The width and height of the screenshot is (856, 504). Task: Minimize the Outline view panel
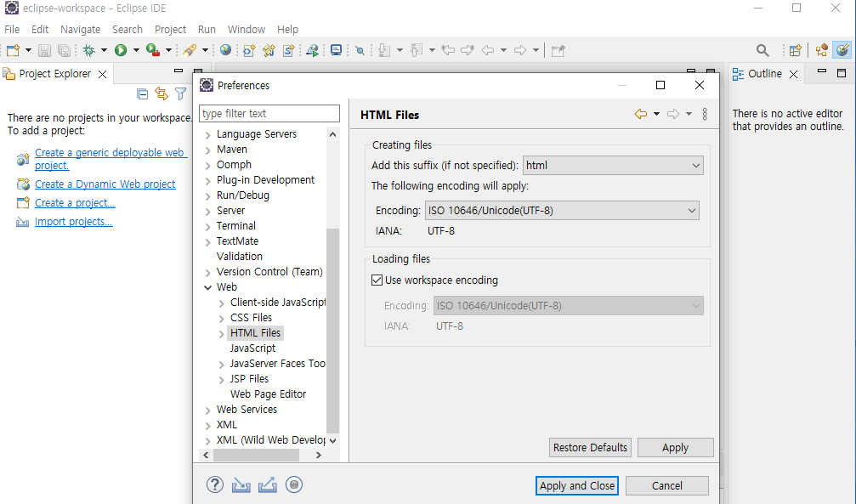pos(822,72)
